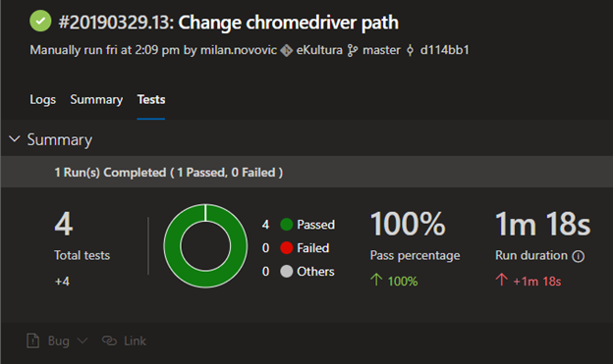Click the green build succeeded checkmark icon
The image size is (613, 364).
40,21
